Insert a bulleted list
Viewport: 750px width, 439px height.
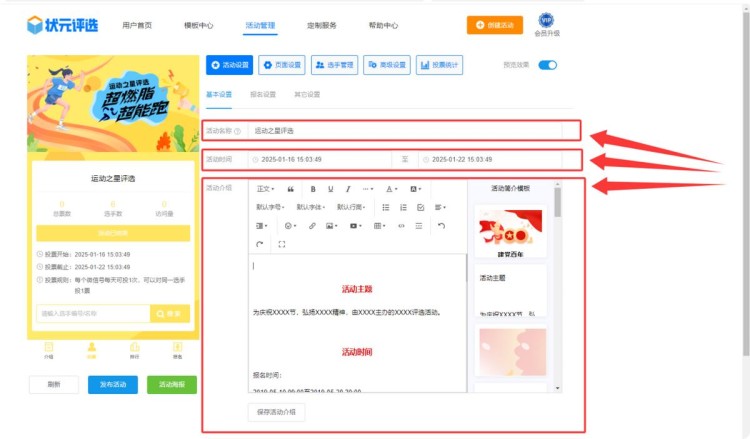(386, 207)
